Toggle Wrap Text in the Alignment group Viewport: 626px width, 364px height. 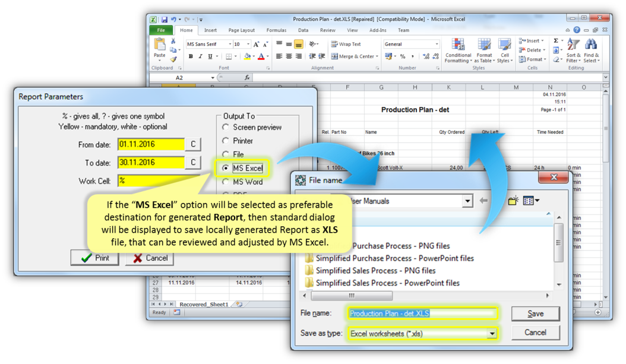(346, 44)
